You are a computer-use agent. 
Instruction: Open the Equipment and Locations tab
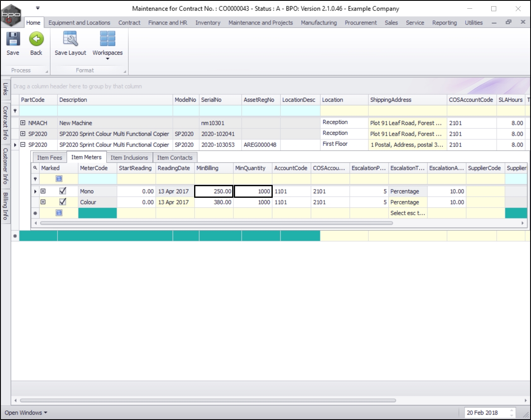point(79,23)
